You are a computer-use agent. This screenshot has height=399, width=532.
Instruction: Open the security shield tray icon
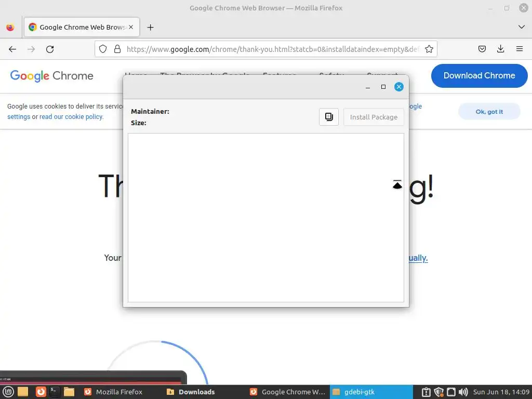point(439,392)
